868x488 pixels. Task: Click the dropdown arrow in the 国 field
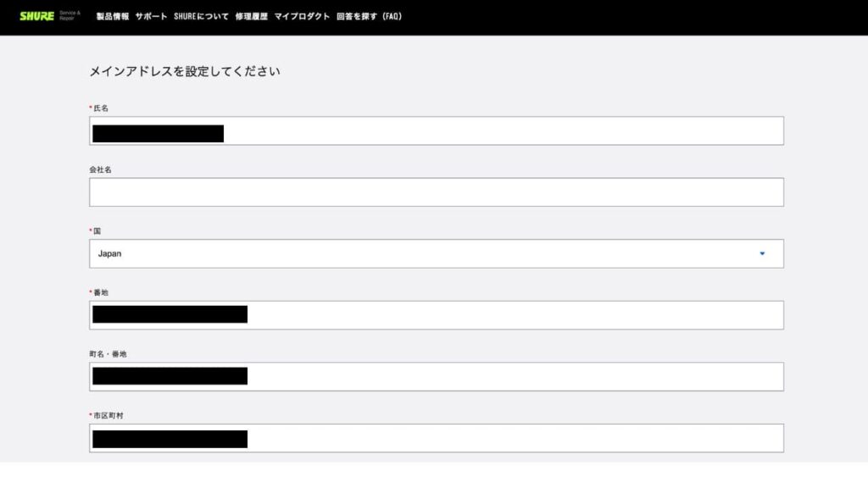point(762,253)
